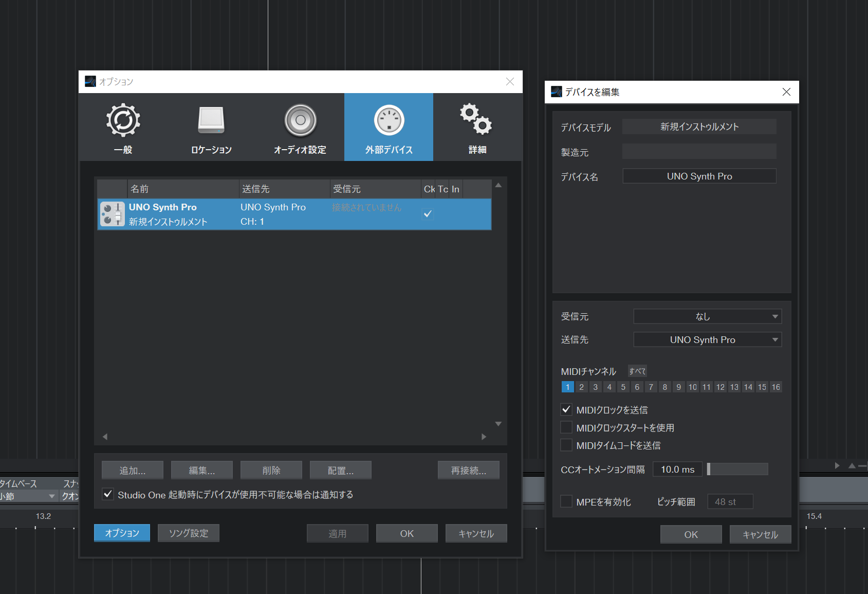Viewport: 868px width, 594px height.
Task: Select MIDI channel 16 toggle
Action: pyautogui.click(x=776, y=387)
